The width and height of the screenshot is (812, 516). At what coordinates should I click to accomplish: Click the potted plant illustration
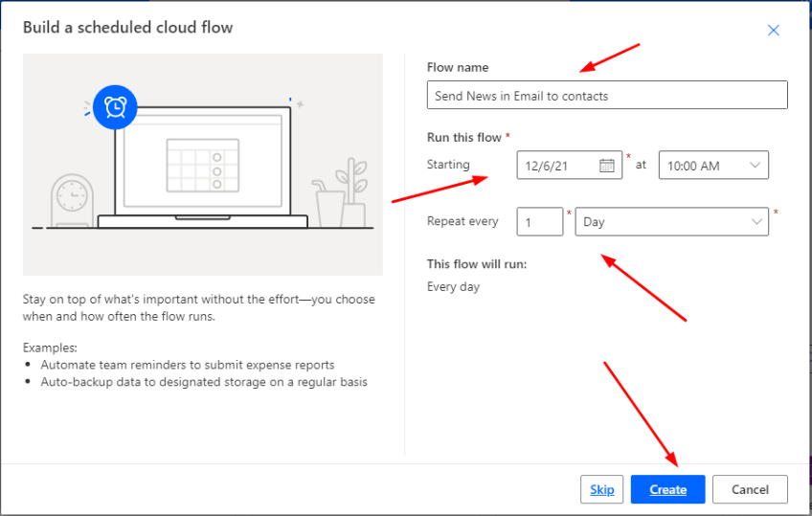point(354,193)
